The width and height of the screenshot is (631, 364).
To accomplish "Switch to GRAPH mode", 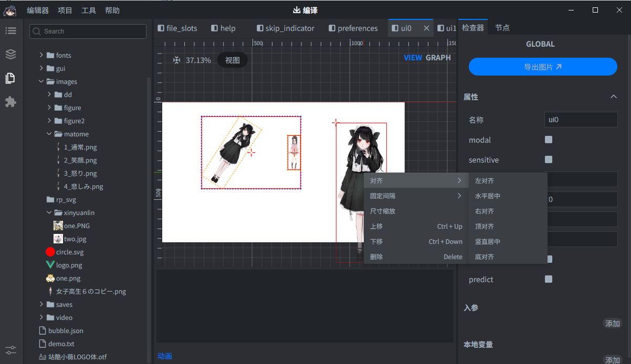I will [x=438, y=58].
